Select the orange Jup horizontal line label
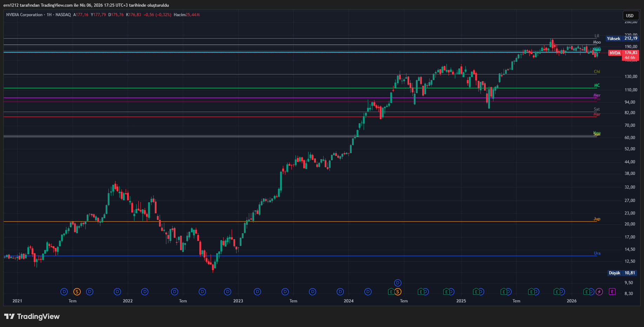Image resolution: width=644 pixels, height=327 pixels. 597,219
